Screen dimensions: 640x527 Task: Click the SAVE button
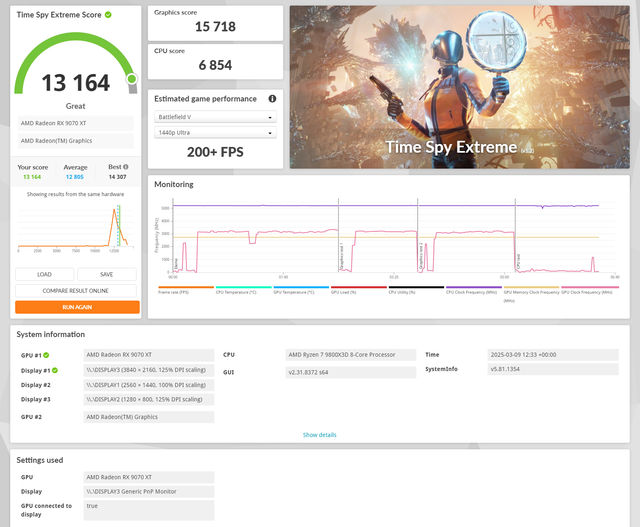[x=107, y=274]
